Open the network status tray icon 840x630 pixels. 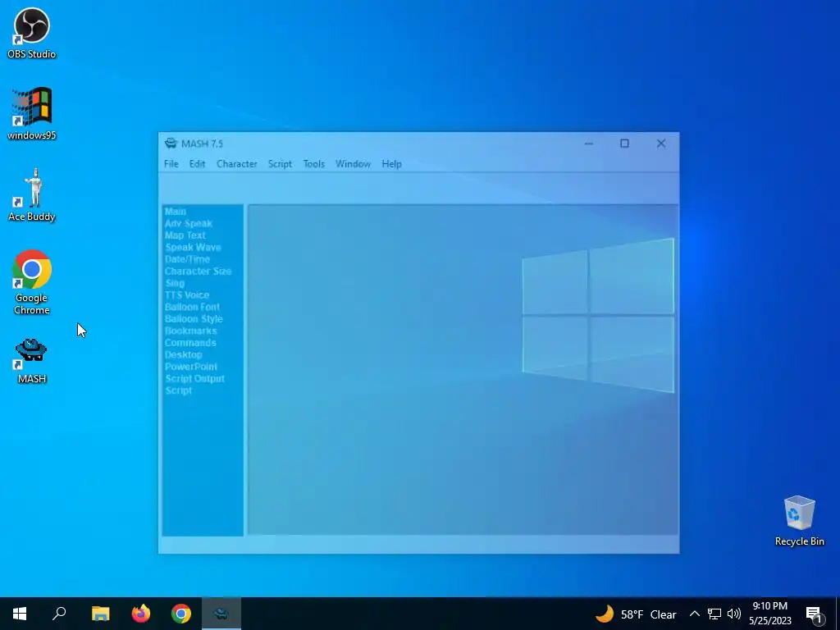714,614
